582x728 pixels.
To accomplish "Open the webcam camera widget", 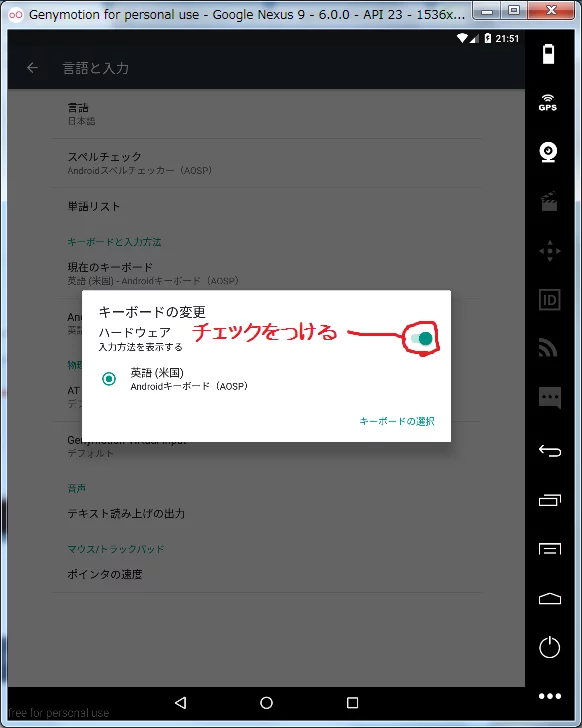I will click(549, 152).
